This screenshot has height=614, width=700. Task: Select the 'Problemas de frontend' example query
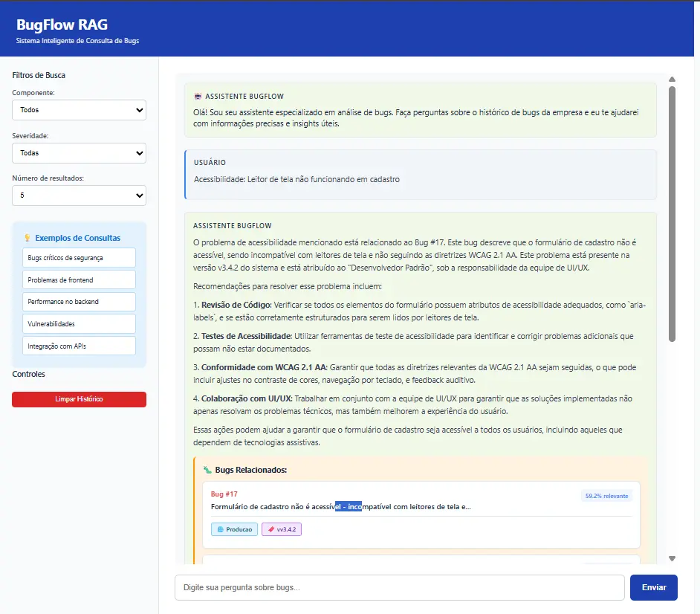click(79, 279)
